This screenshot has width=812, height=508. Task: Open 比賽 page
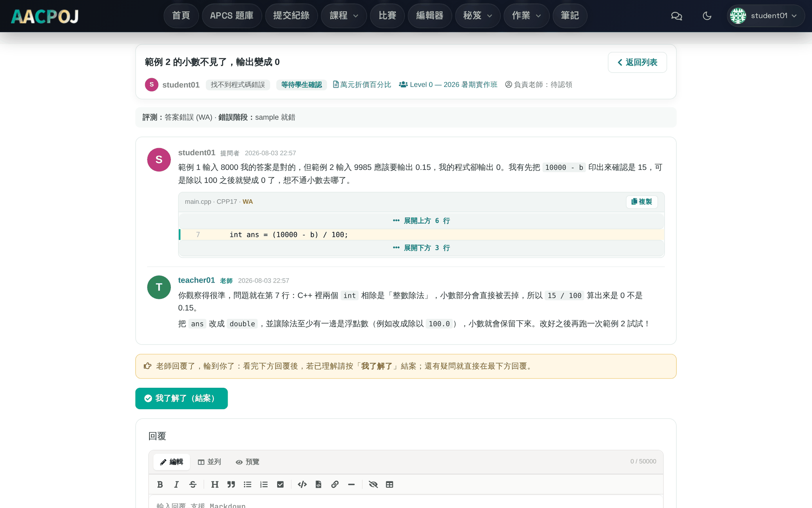pos(387,16)
